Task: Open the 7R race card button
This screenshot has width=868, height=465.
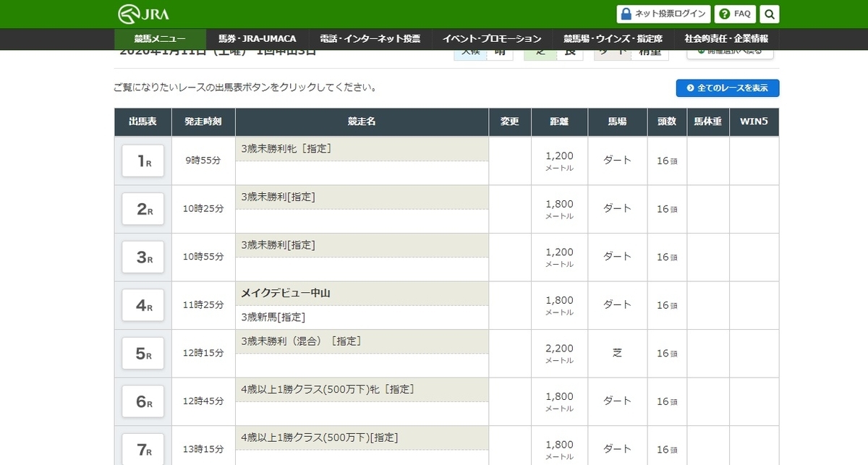Action: click(143, 449)
